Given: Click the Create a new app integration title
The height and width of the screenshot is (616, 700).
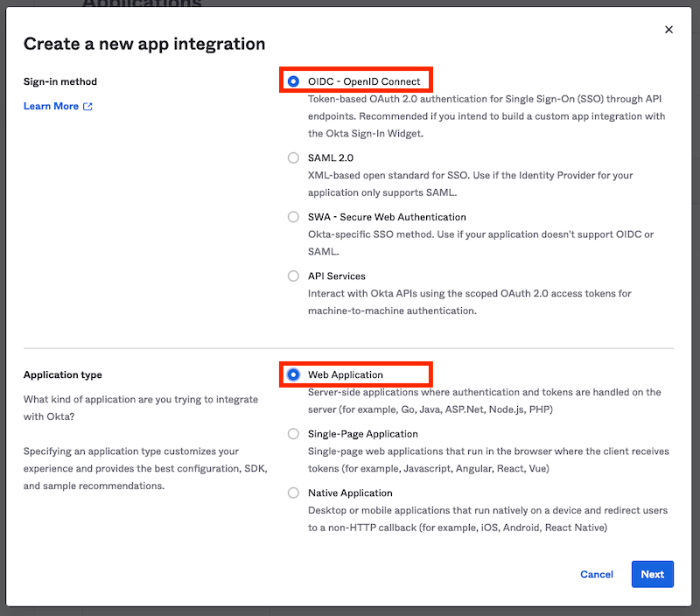Looking at the screenshot, I should click(143, 43).
